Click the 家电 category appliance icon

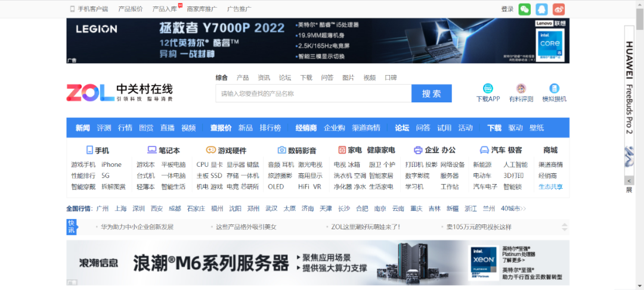click(342, 150)
